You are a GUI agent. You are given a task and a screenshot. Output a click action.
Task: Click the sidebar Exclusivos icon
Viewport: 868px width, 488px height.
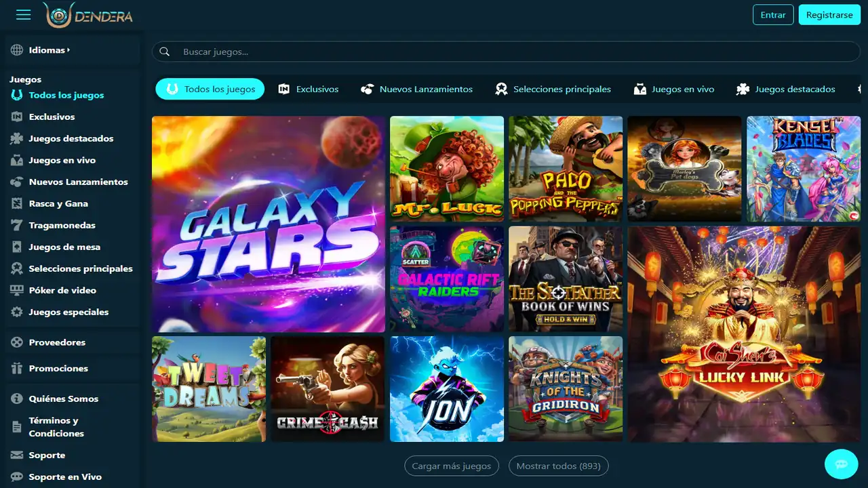tap(17, 117)
